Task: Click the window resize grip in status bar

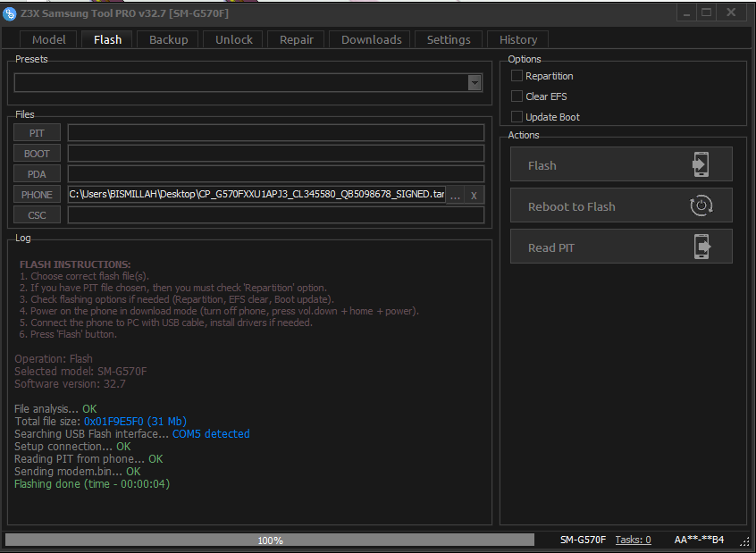Action: [x=745, y=541]
